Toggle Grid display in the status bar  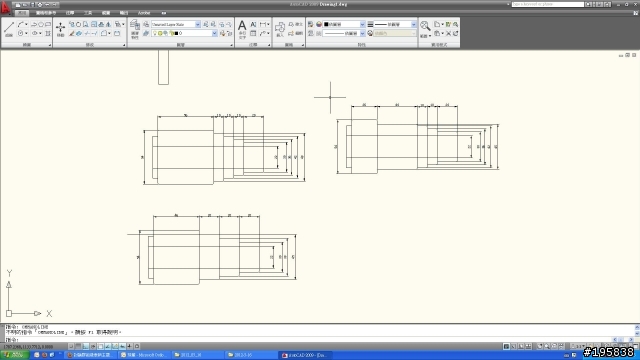pyautogui.click(x=78, y=346)
